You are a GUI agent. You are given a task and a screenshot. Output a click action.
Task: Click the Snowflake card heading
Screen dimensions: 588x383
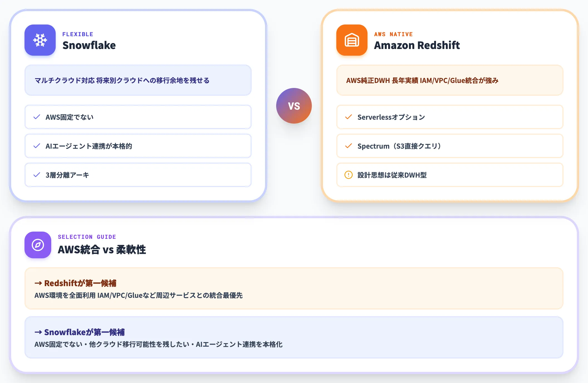tap(89, 45)
